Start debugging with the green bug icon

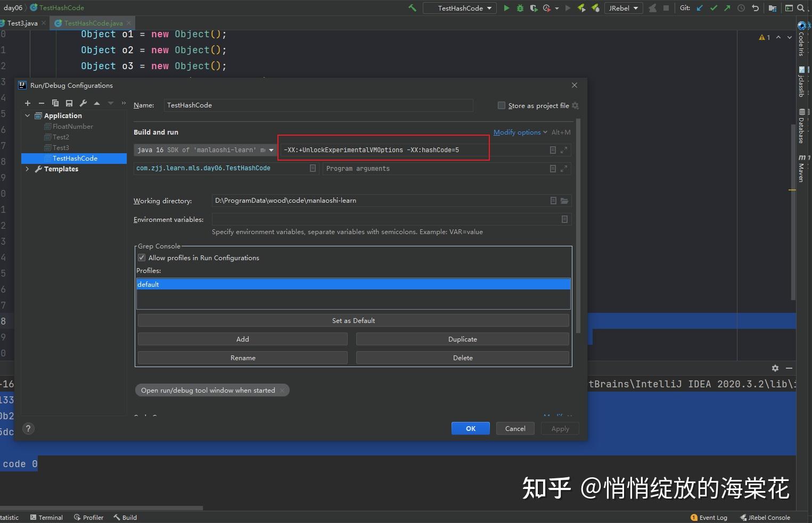click(x=520, y=8)
